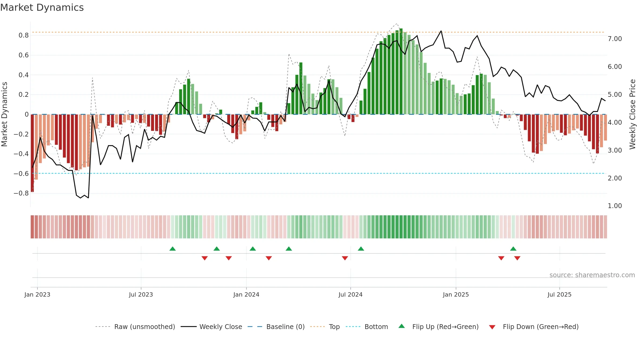Click the 1.00 price tick on the right axis
Image resolution: width=644 pixels, height=362 pixels.
coord(615,206)
